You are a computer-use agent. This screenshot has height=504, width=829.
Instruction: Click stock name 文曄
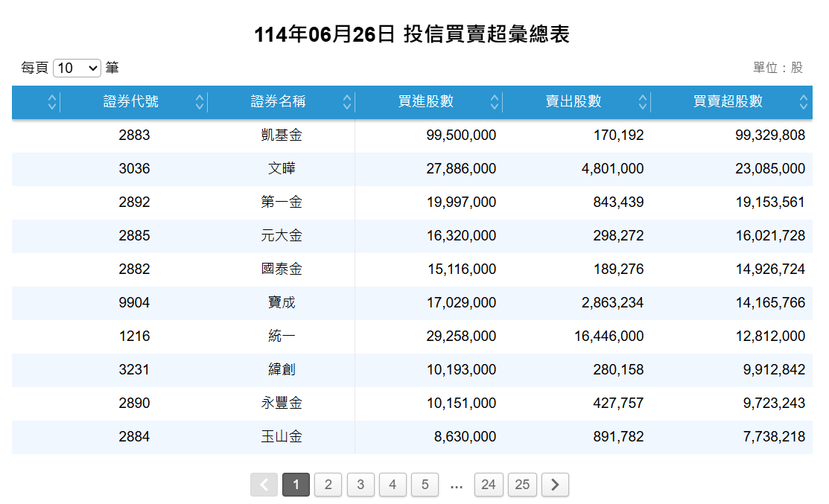pos(282,168)
